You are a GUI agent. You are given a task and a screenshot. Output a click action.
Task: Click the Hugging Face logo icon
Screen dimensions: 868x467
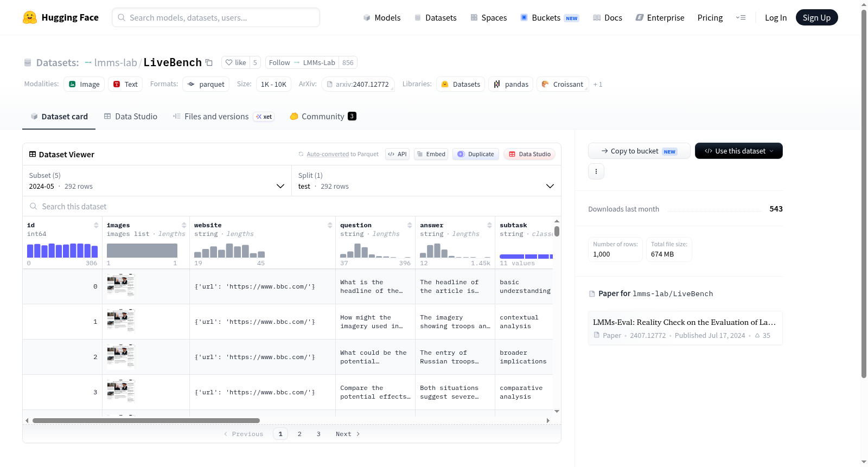[x=30, y=17]
